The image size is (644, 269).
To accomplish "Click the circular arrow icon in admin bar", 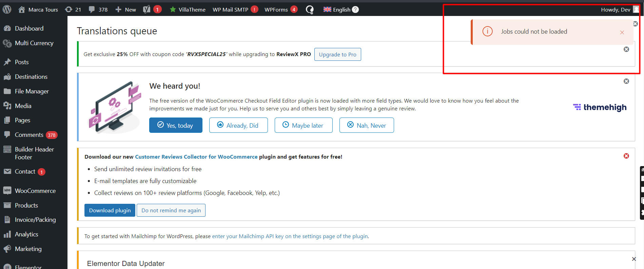I will coord(310,10).
